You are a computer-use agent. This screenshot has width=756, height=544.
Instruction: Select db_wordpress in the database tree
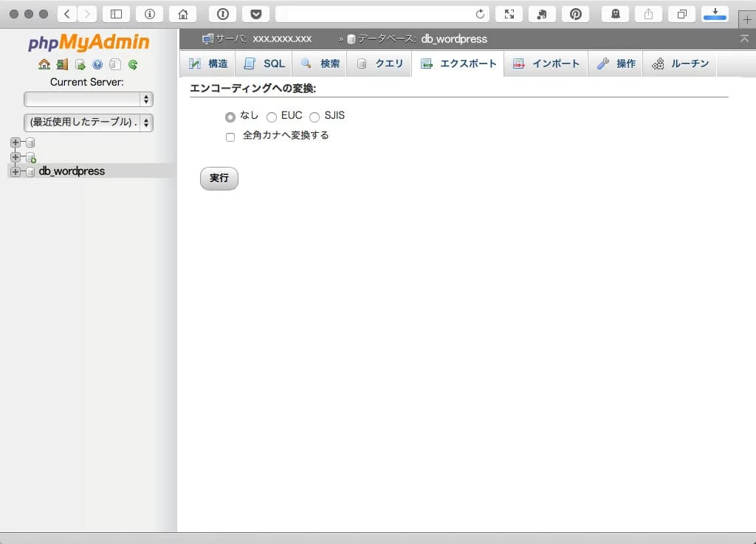[72, 171]
